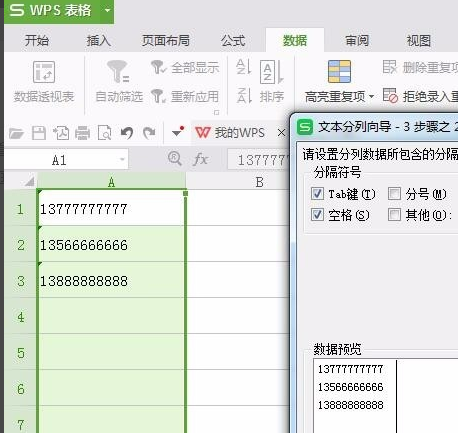
Task: Uncheck the Tab键 delimiter checkbox
Action: coord(317,193)
